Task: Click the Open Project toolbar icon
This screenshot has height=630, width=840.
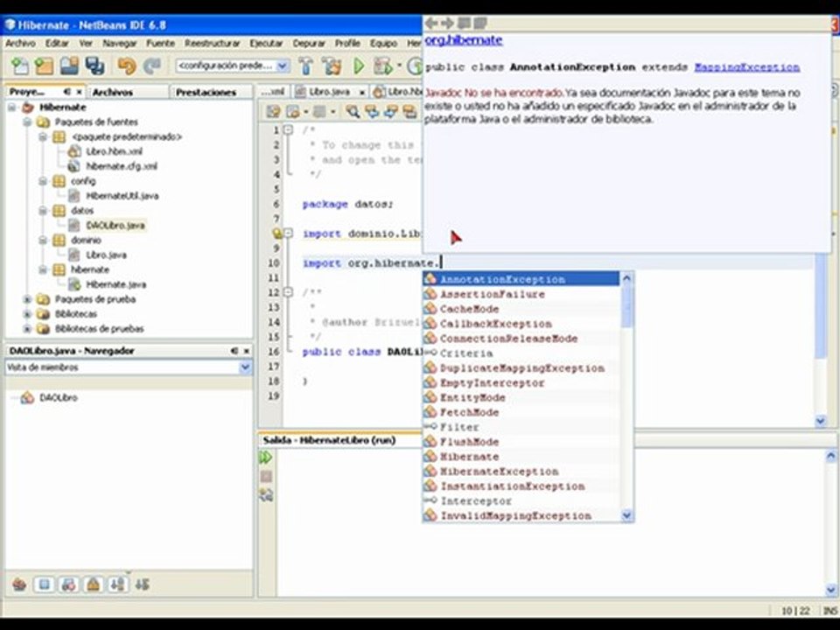Action: [69, 66]
